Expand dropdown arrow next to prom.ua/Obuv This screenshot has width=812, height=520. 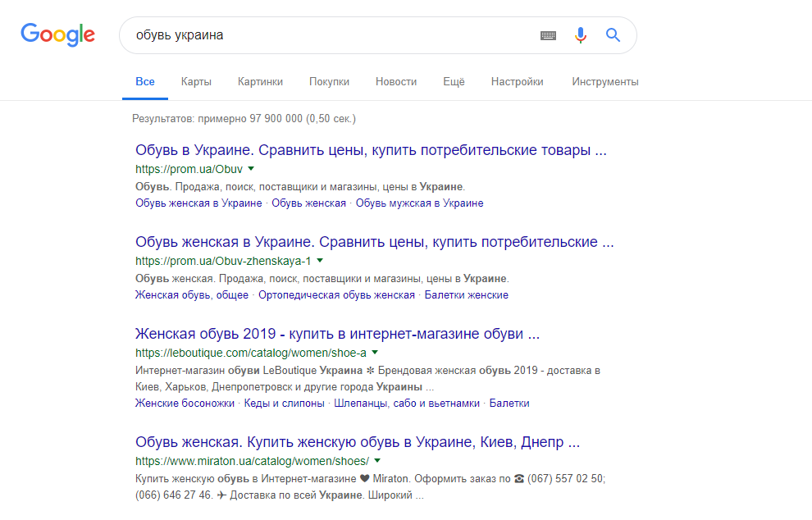(251, 169)
